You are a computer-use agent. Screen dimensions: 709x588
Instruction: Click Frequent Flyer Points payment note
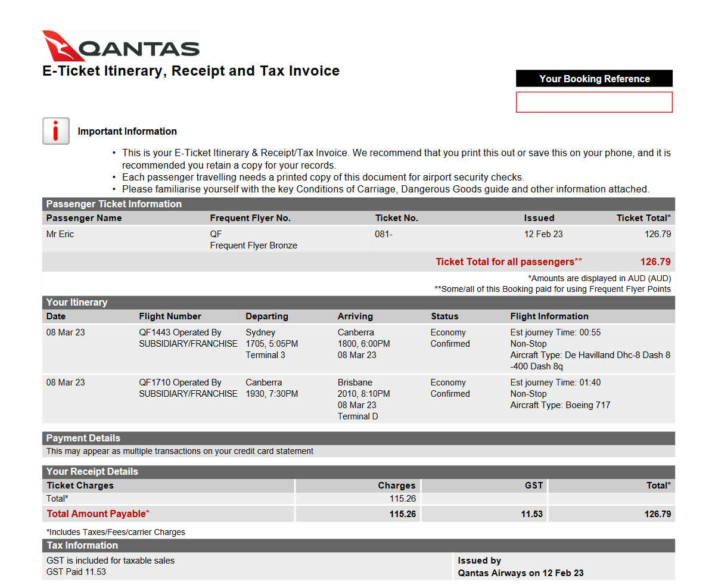coord(552,290)
